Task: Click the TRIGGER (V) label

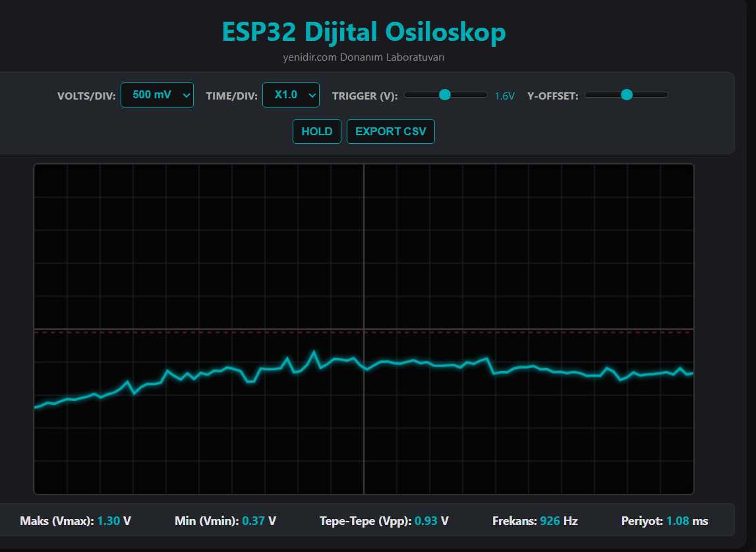Action: click(365, 96)
